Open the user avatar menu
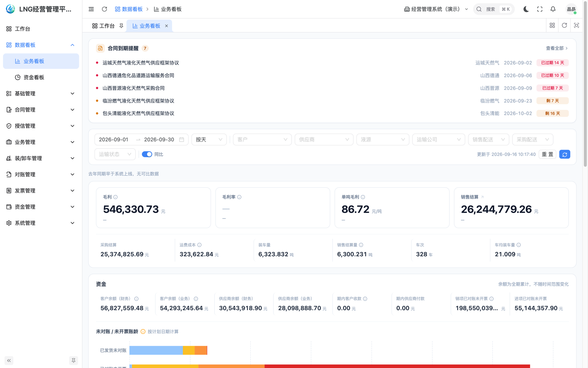 (571, 9)
